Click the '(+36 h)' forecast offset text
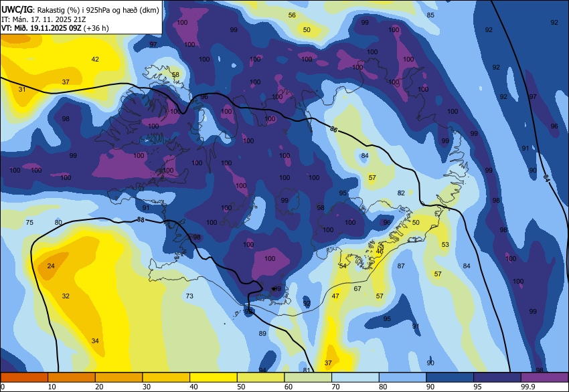This screenshot has width=569, height=392. [x=96, y=28]
